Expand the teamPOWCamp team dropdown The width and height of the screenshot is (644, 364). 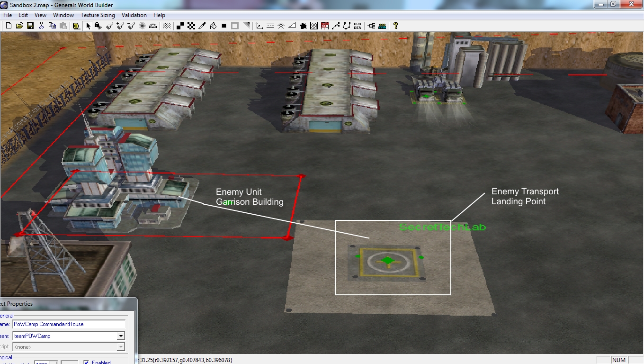pyautogui.click(x=121, y=336)
